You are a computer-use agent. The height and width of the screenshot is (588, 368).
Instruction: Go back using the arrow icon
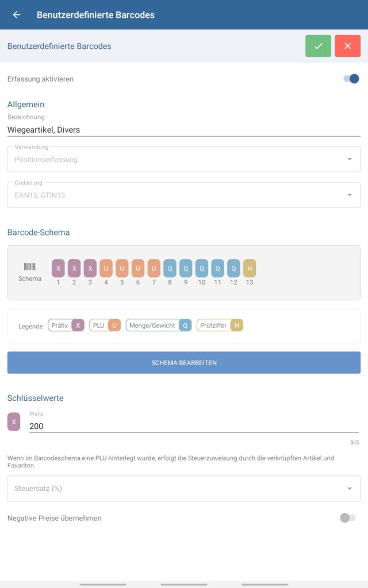(17, 15)
